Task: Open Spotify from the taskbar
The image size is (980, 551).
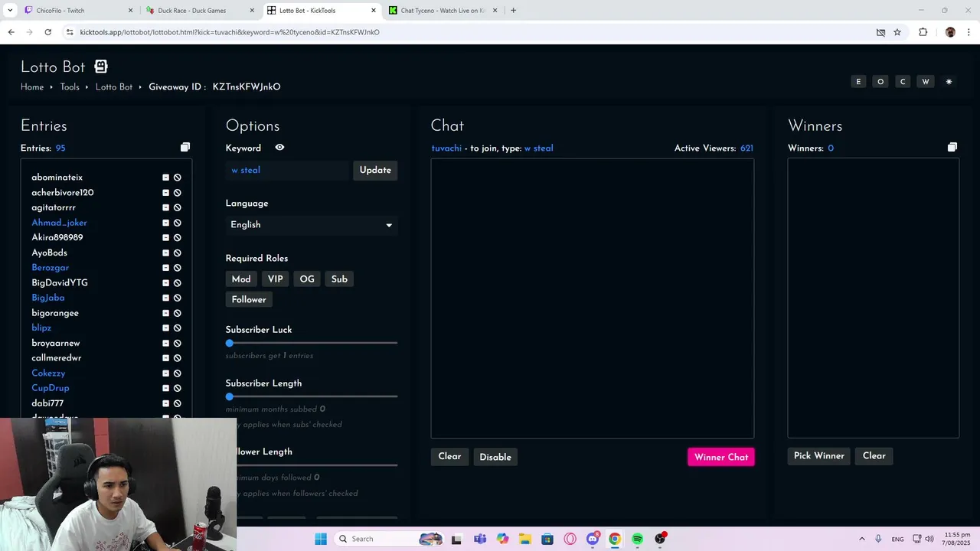Action: point(637,539)
